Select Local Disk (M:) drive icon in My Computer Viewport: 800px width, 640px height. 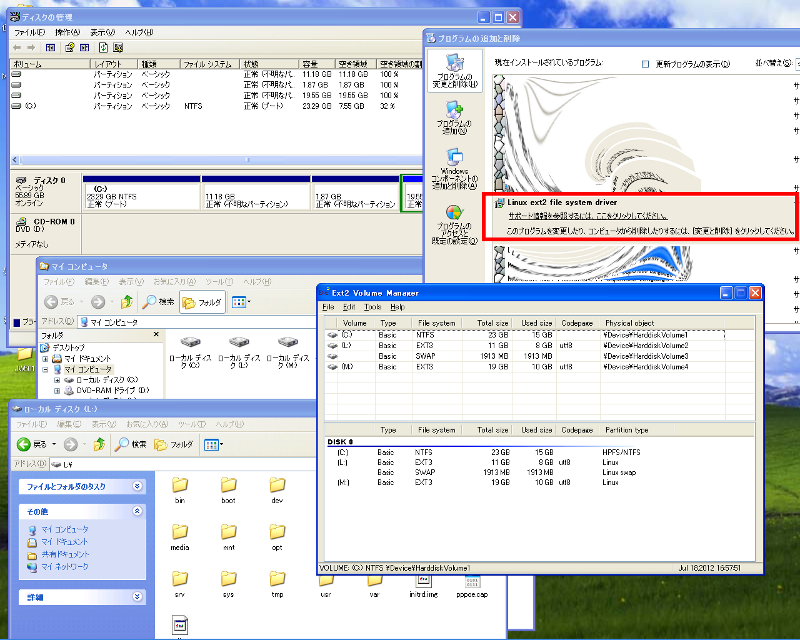pyautogui.click(x=288, y=351)
